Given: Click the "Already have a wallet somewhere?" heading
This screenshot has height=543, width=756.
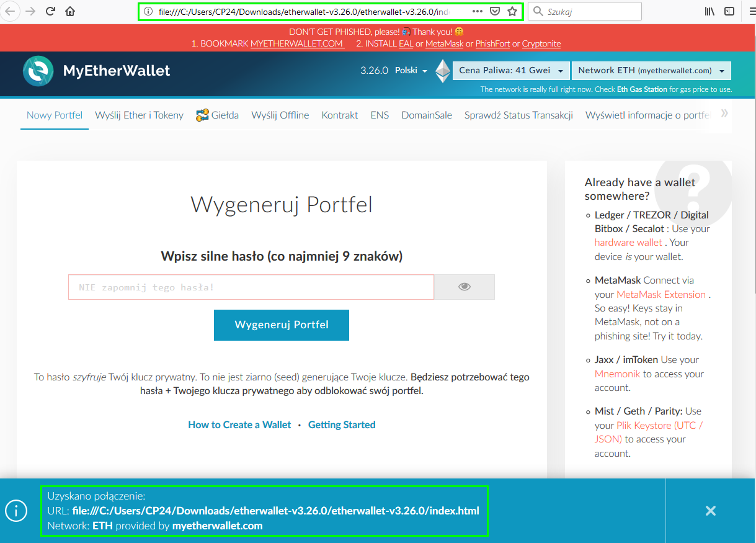Looking at the screenshot, I should point(640,189).
